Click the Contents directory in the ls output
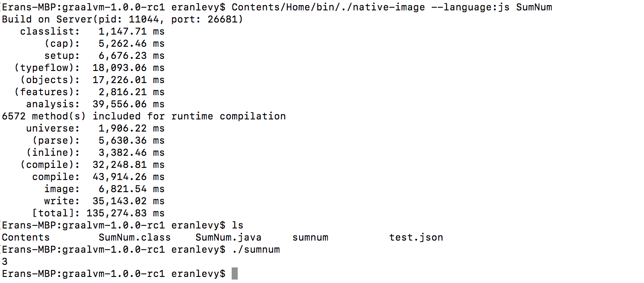 [x=26, y=237]
